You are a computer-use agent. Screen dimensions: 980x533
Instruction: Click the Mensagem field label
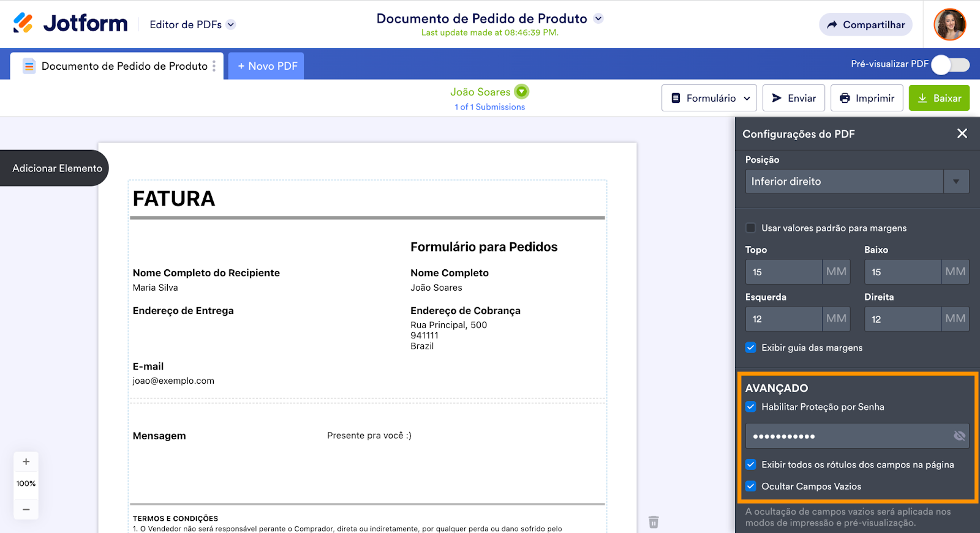click(159, 436)
